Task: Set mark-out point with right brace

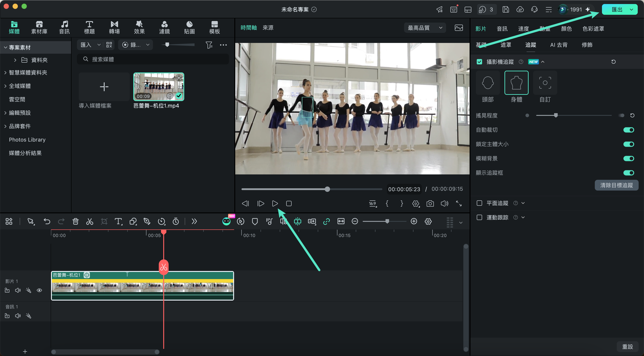Action: coord(402,203)
